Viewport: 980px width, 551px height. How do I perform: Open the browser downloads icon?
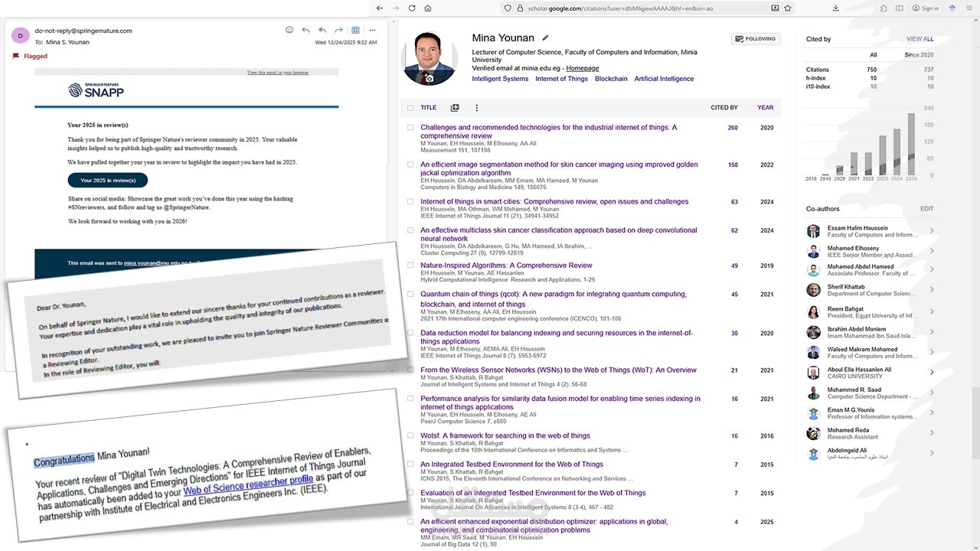835,8
